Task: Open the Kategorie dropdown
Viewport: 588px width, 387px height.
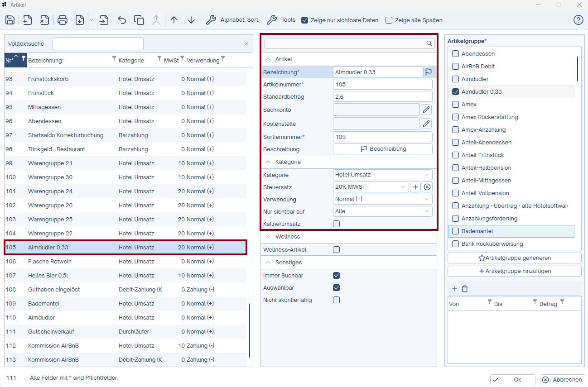Action: [382, 175]
